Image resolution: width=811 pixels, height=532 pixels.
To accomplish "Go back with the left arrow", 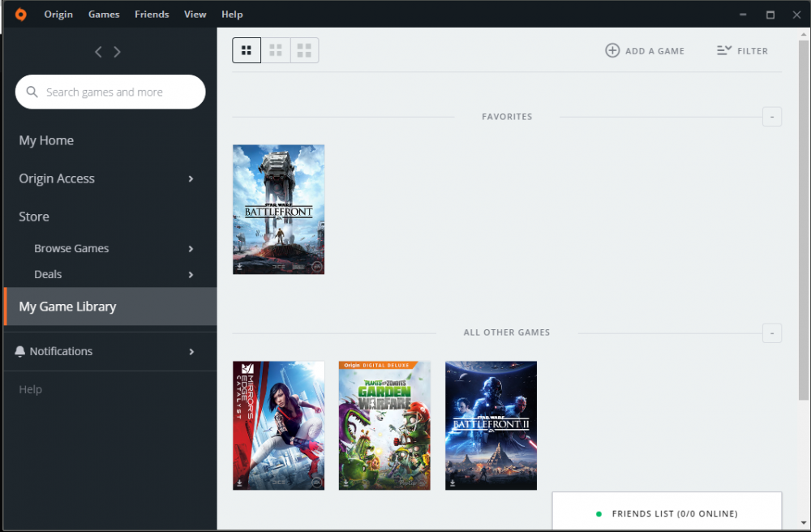I will click(x=98, y=52).
